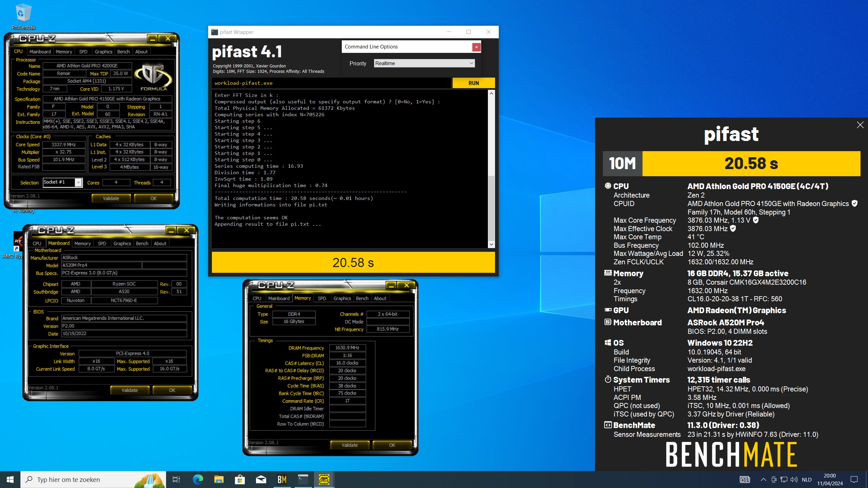Image resolution: width=868 pixels, height=488 pixels.
Task: Switch to BenchMate taskbar icon
Action: click(282, 480)
